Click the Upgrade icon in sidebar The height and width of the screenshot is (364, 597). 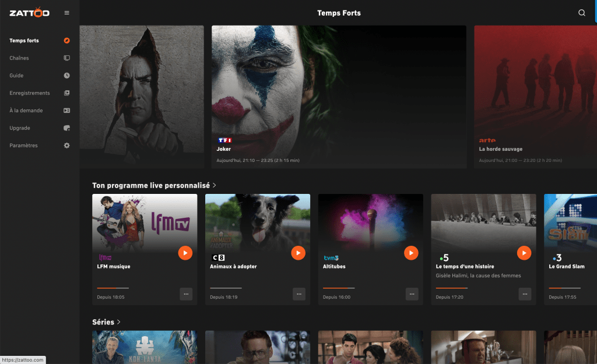click(x=66, y=128)
